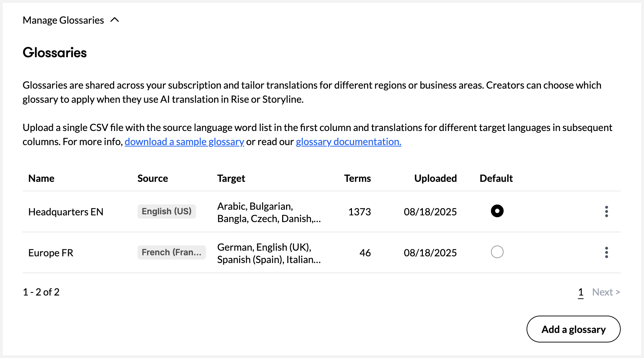View target languages for Europe FR

269,253
